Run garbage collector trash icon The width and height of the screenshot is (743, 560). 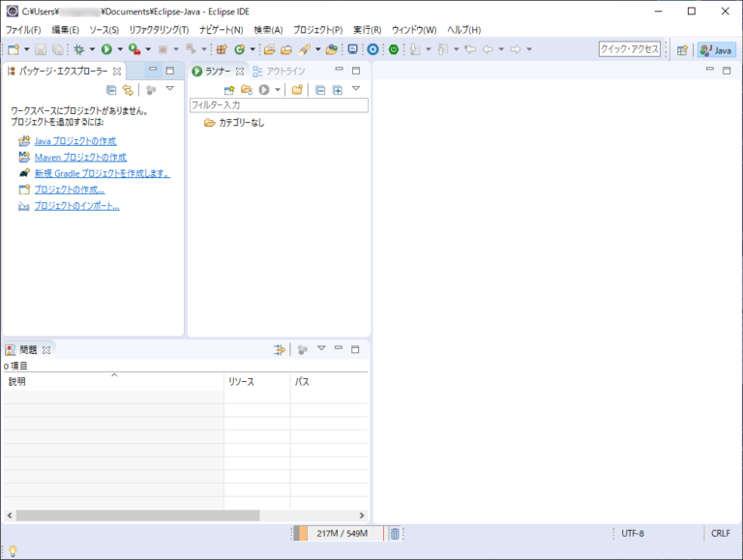pos(395,533)
